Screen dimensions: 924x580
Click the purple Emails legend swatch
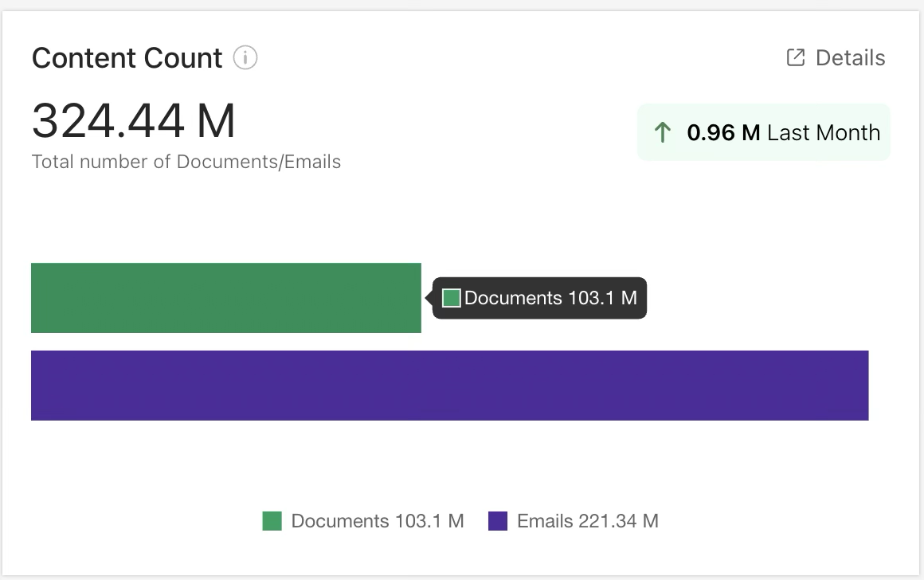(498, 521)
